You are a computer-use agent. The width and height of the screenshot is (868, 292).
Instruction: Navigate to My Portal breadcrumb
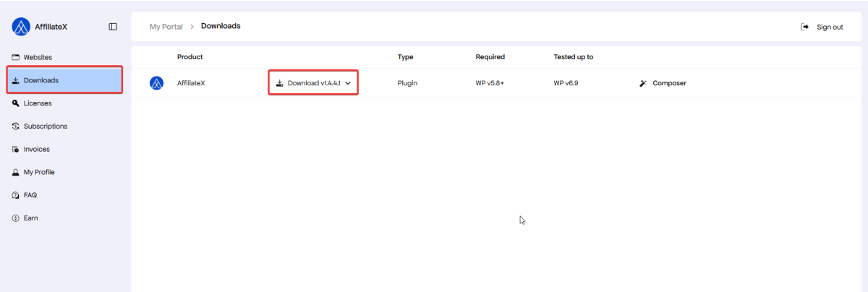[166, 26]
